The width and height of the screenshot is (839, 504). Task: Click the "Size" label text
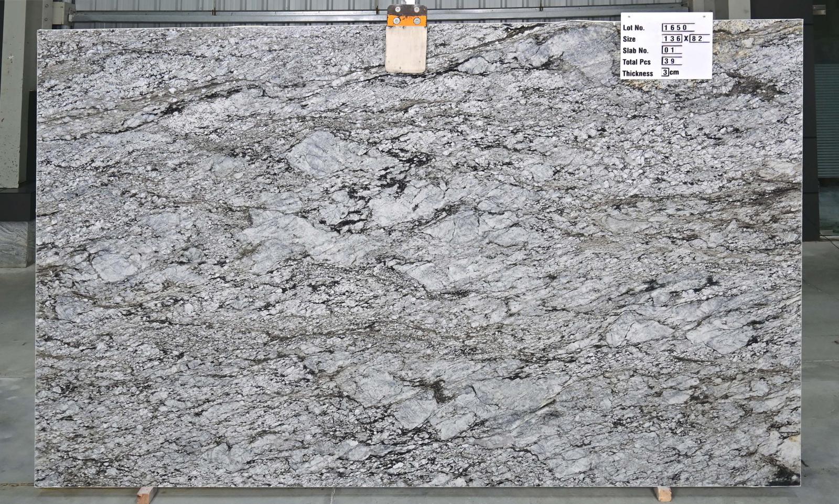point(629,39)
